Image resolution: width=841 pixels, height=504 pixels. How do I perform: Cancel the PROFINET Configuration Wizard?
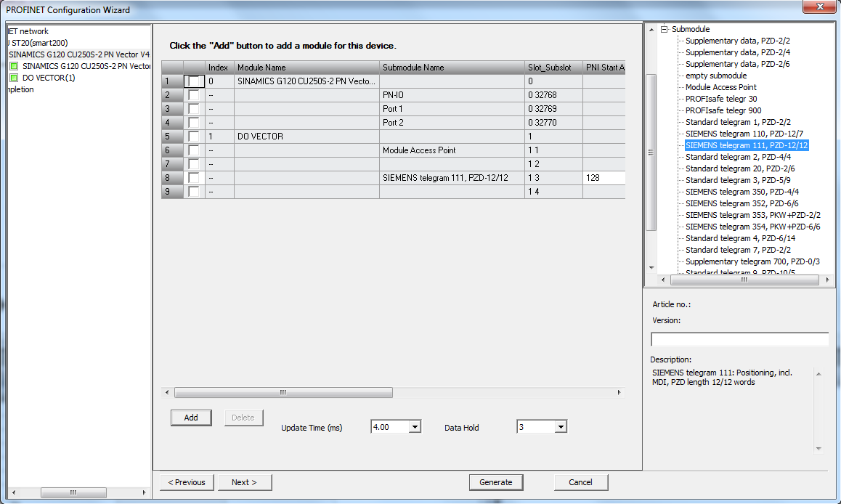580,482
